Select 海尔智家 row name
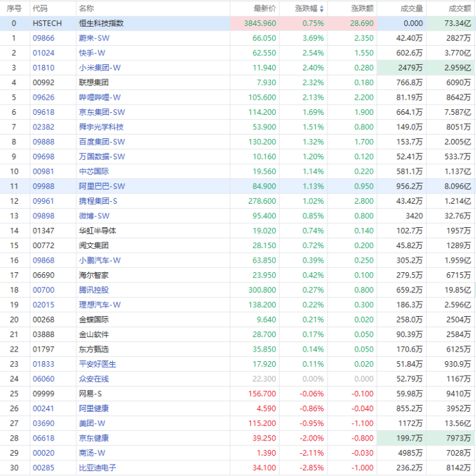Viewport: 476px width, 476px height. click(x=93, y=275)
